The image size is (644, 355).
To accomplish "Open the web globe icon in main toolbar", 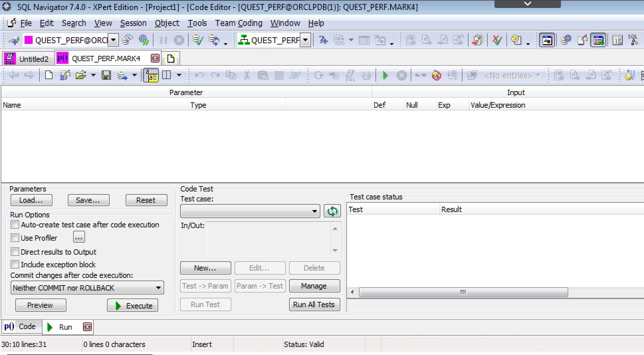I will pyautogui.click(x=144, y=40).
